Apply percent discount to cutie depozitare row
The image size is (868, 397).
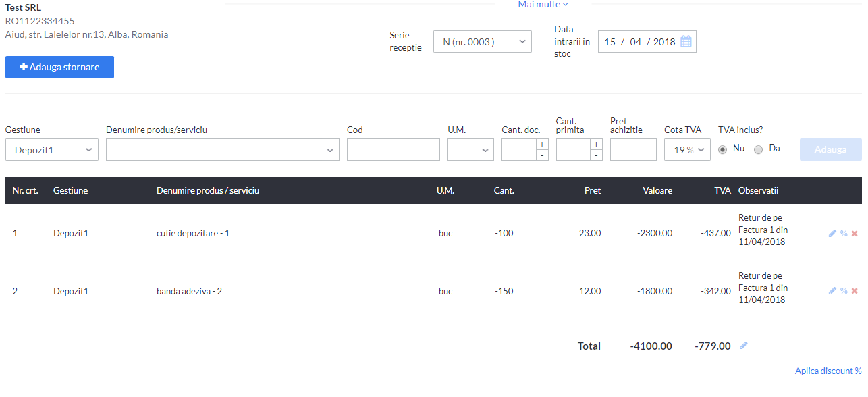pyautogui.click(x=844, y=233)
